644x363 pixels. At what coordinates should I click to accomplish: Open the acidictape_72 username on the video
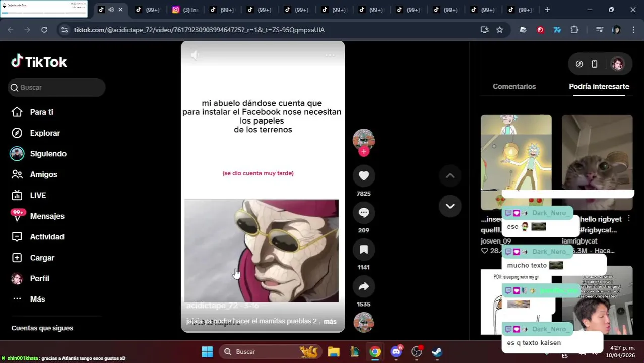(x=212, y=306)
